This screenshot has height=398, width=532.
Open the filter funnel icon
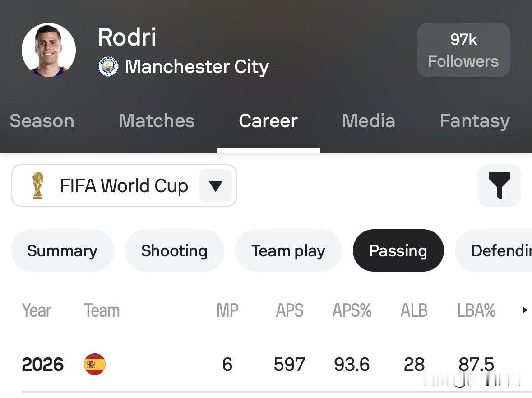pyautogui.click(x=499, y=185)
